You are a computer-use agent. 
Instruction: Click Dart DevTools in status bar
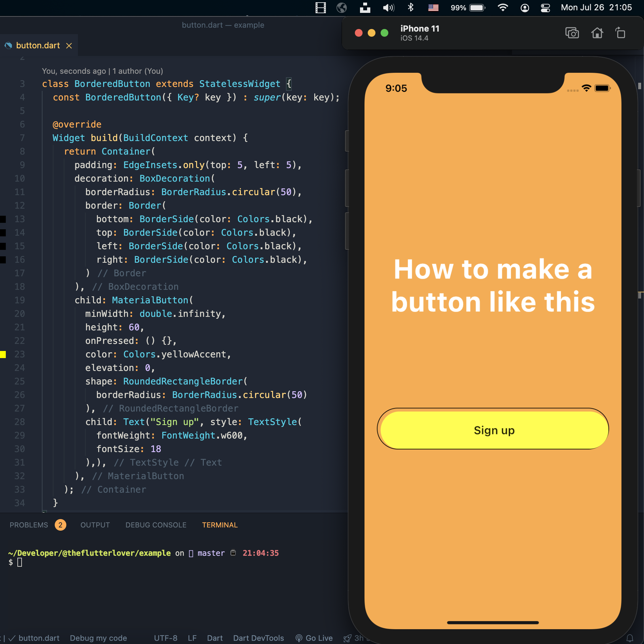pyautogui.click(x=258, y=638)
